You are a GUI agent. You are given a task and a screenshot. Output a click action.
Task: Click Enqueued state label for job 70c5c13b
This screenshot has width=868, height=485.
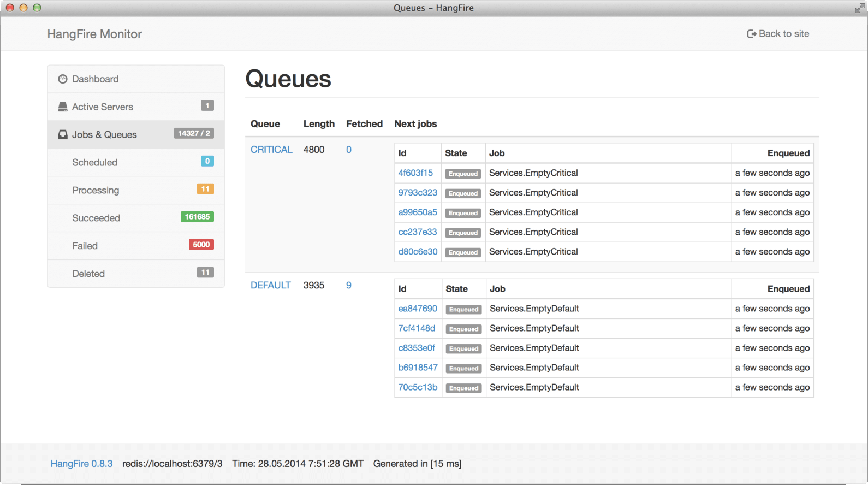[x=463, y=388]
